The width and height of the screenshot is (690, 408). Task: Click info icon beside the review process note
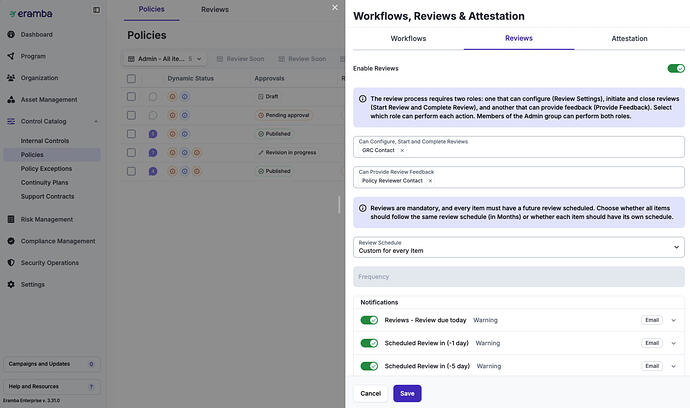[363, 99]
